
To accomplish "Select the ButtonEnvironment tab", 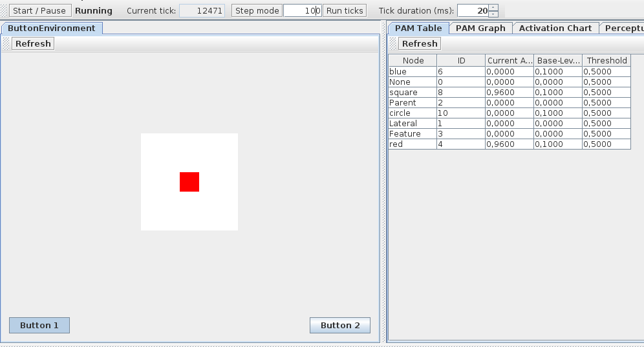I will click(x=52, y=28).
